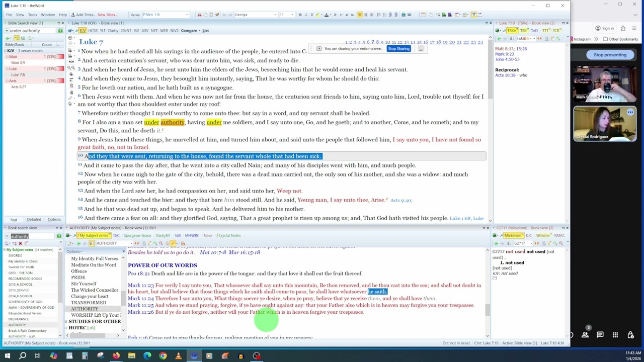Open the File menu
The width and height of the screenshot is (644, 362).
coord(9,15)
